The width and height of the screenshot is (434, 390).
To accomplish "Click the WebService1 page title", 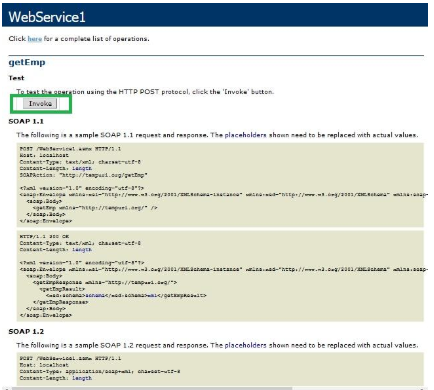I will [x=47, y=17].
